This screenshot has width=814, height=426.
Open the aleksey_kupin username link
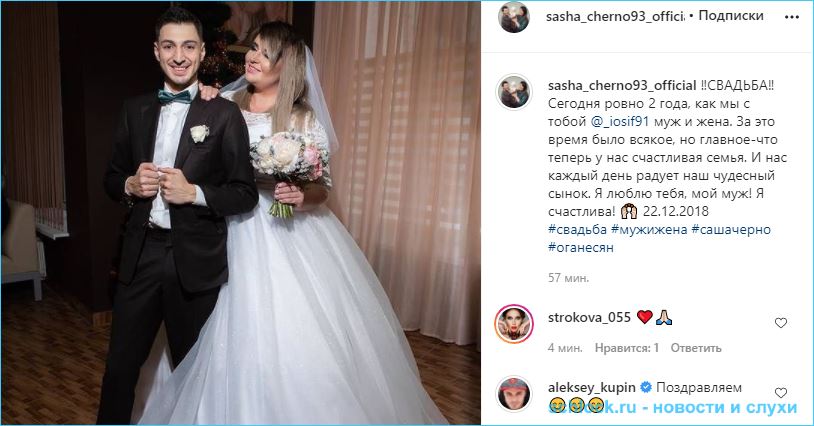[591, 387]
